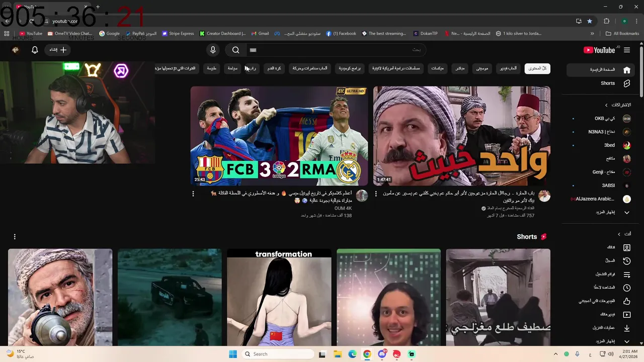Open the OmeTV Video Chat bookmark

69,34
